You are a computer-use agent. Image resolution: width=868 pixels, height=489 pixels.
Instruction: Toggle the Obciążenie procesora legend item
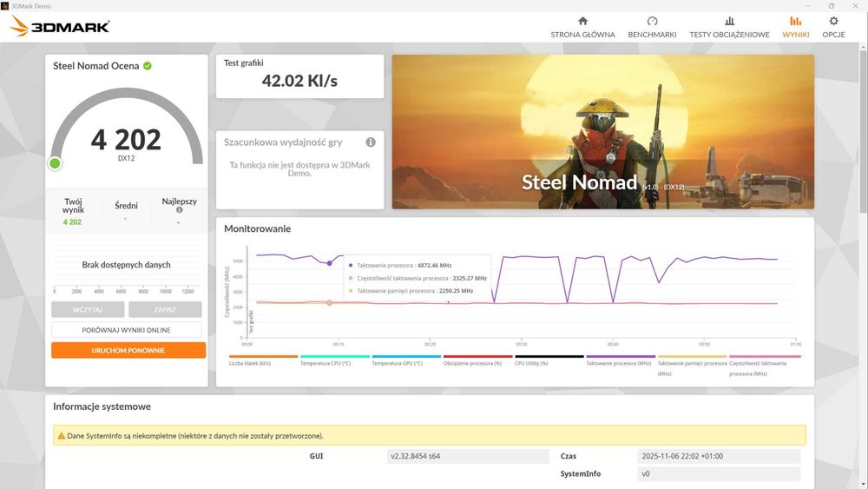[x=477, y=360]
